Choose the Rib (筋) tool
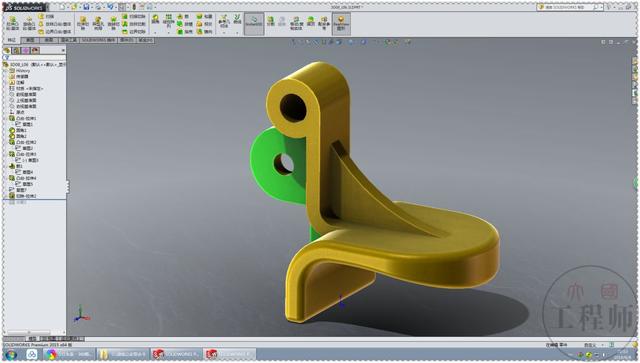640x363 pixels. point(182,16)
